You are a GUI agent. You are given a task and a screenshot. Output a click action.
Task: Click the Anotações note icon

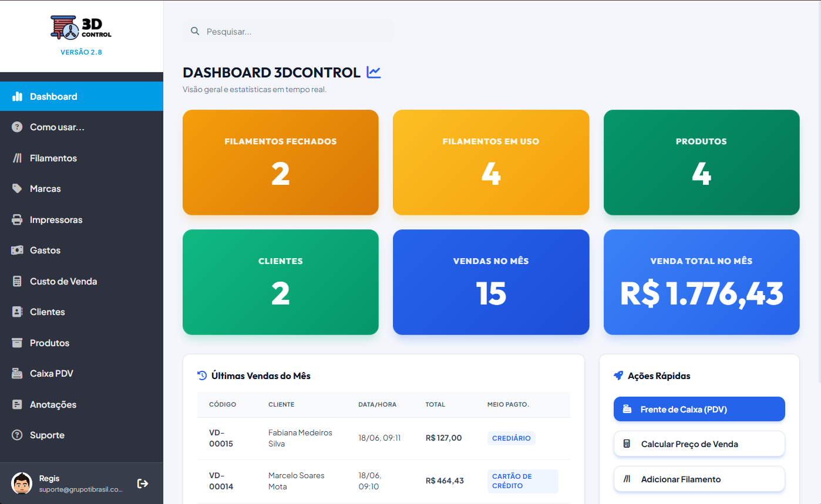[17, 405]
